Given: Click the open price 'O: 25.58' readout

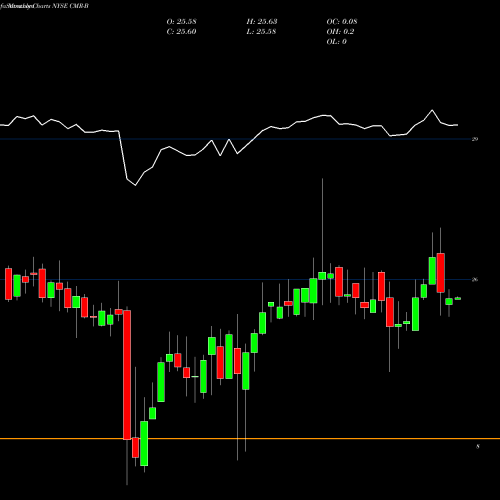Looking at the screenshot, I should pos(181,22).
